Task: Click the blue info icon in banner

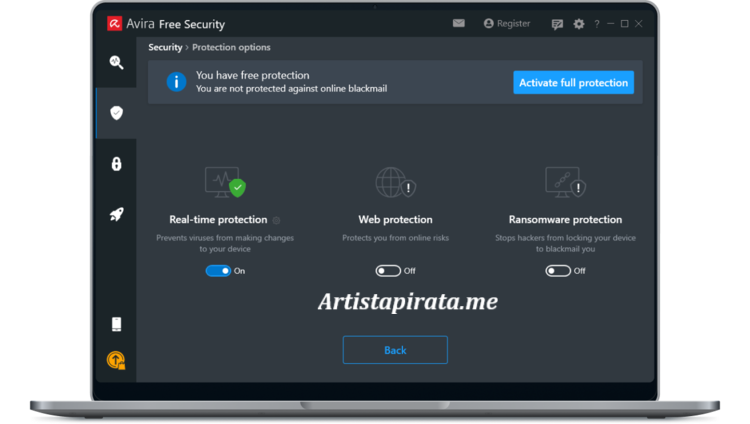Action: point(176,82)
